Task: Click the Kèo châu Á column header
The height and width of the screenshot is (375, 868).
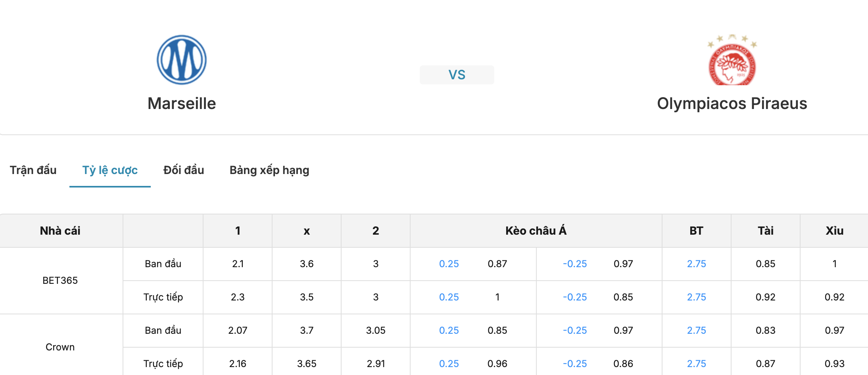Action: pos(536,231)
